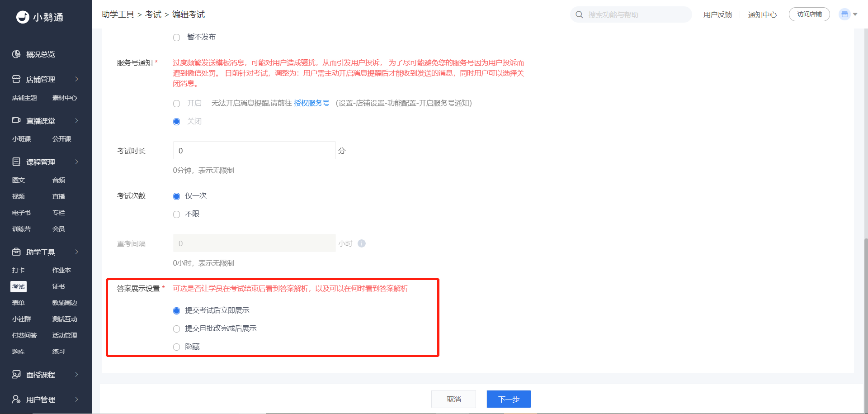Screen dimensions: 868x414
Task: Open the user avatar icon at top right
Action: (844, 14)
